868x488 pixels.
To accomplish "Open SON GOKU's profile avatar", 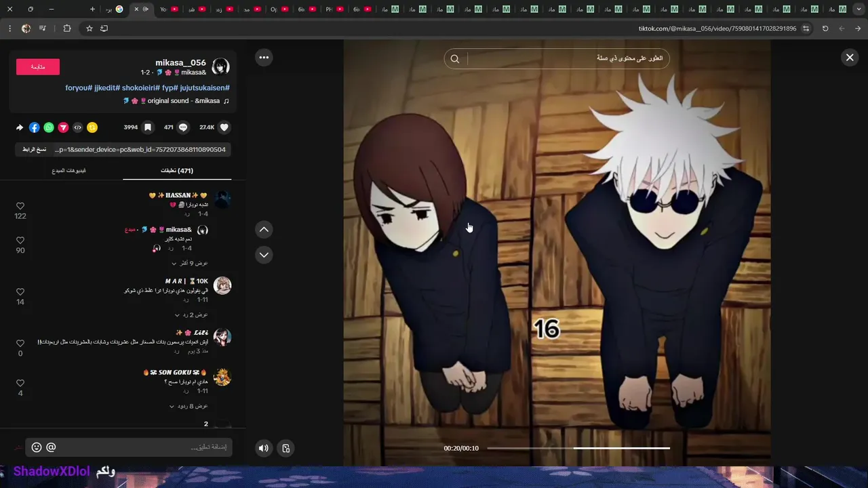I will (x=222, y=377).
